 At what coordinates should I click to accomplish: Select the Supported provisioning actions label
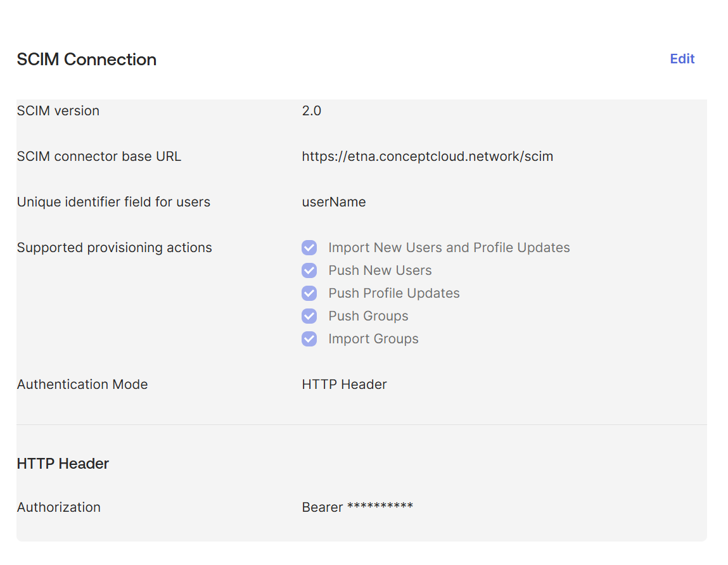coord(114,247)
